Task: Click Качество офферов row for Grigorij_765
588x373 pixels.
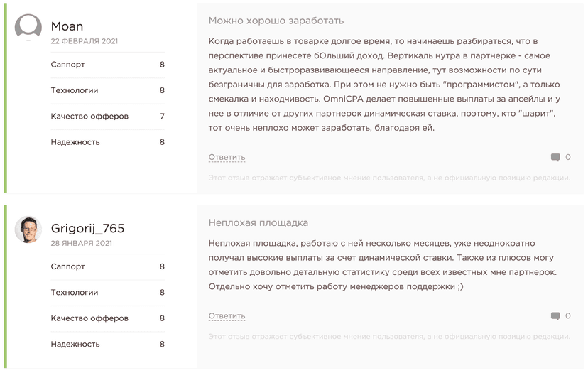Action: coord(108,318)
